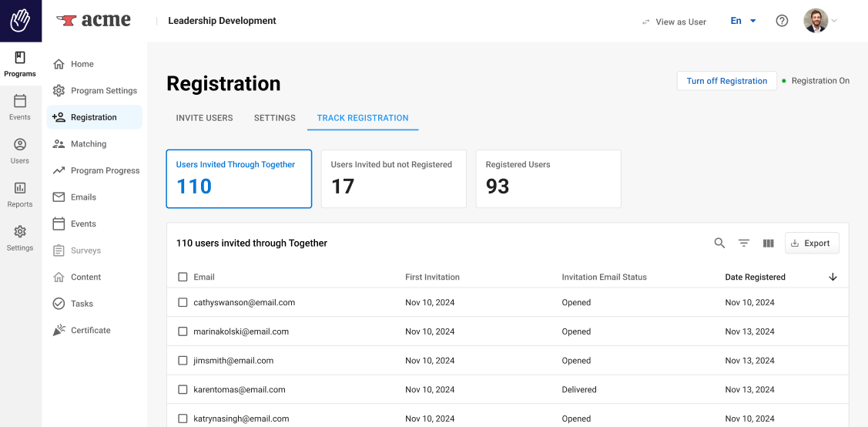Switch to the Settings tab
This screenshot has height=427, width=868.
coord(275,118)
